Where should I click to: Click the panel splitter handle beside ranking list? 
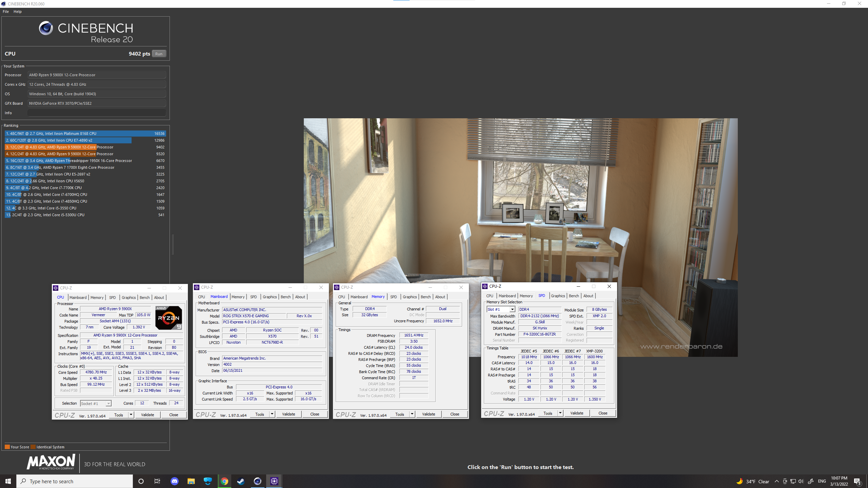(x=173, y=244)
